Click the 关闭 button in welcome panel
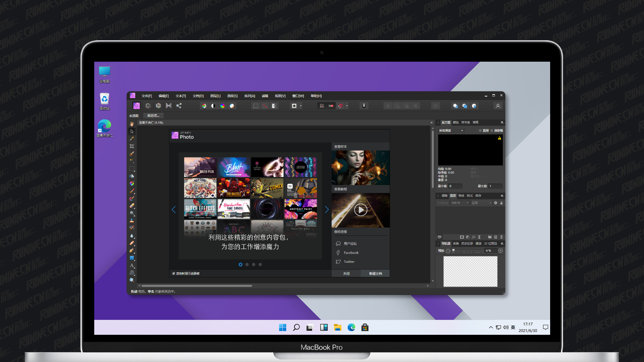 pos(346,274)
